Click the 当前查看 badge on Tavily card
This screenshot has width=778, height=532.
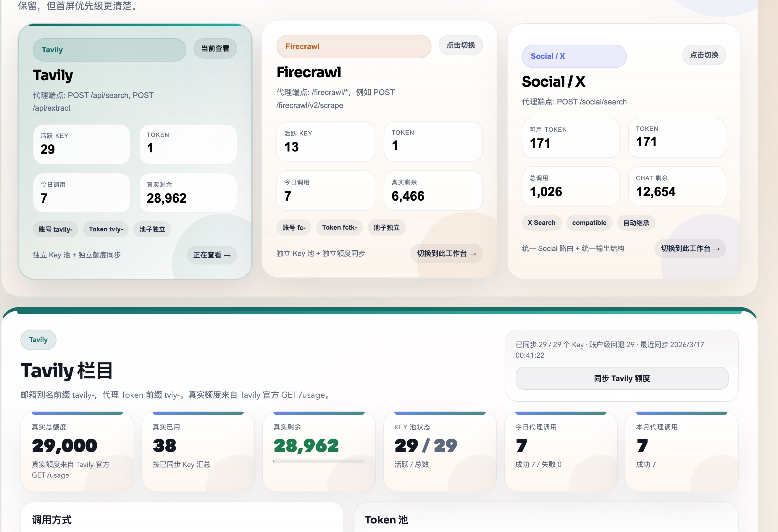215,49
